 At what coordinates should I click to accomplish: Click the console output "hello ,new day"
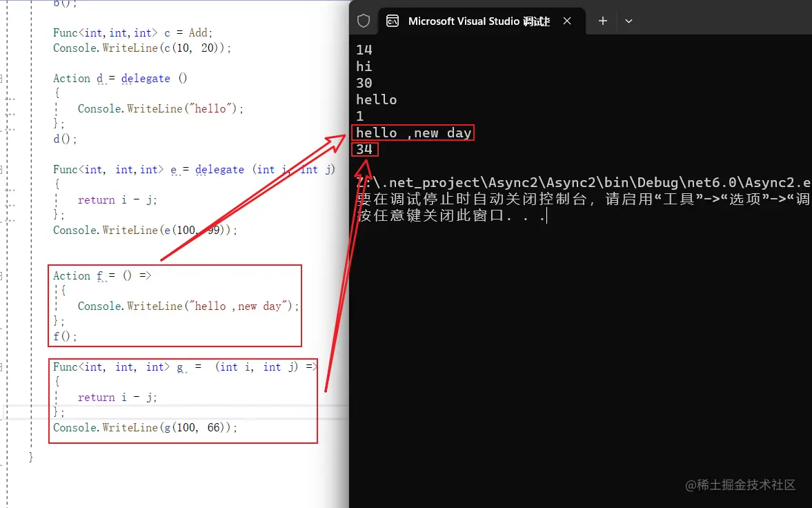[x=413, y=133]
